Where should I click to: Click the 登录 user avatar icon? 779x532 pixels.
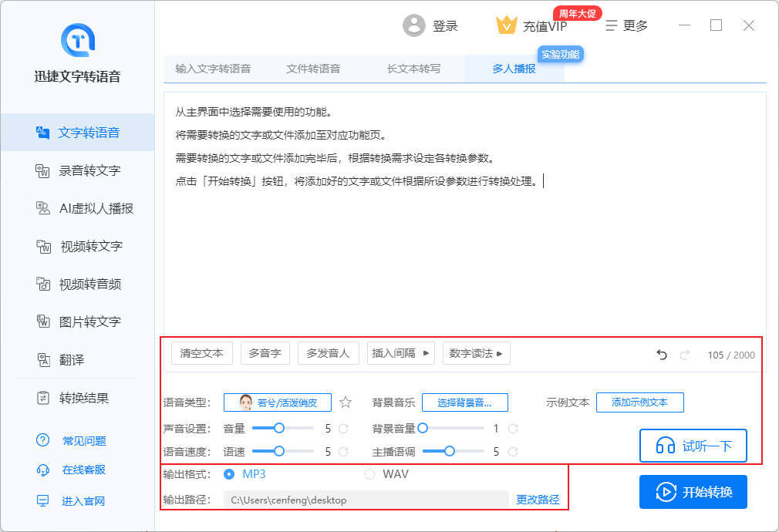coord(414,25)
